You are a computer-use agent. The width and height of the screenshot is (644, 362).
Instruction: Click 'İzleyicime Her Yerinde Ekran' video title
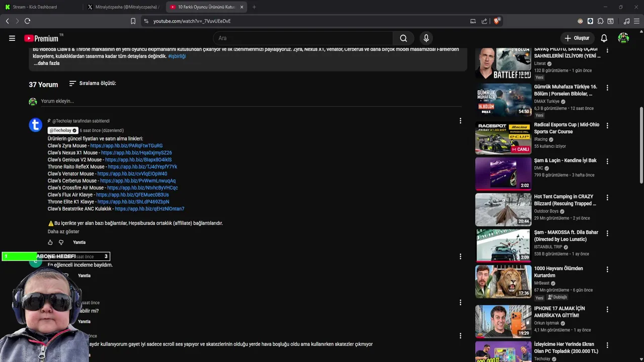click(x=566, y=348)
